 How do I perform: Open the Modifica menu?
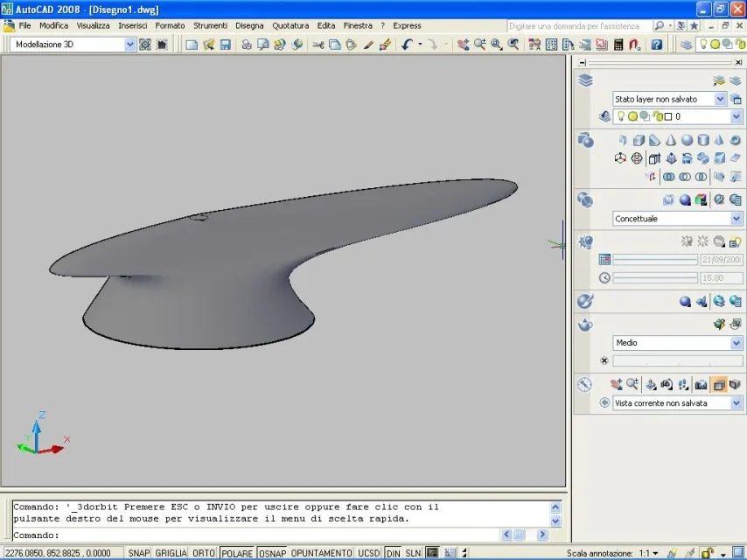point(54,25)
